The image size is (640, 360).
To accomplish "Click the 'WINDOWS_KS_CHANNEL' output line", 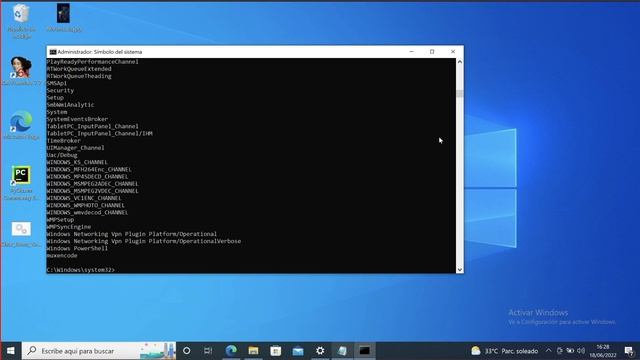I will pyautogui.click(x=77, y=162).
